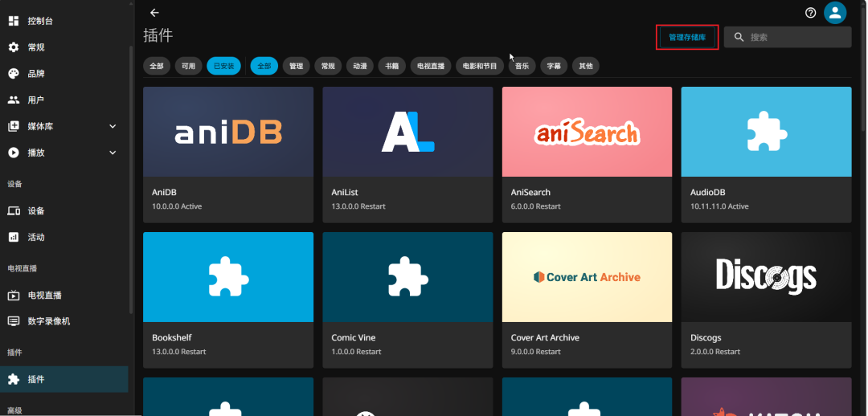Click the 常规 gear icon
The height and width of the screenshot is (416, 868).
[x=14, y=47]
